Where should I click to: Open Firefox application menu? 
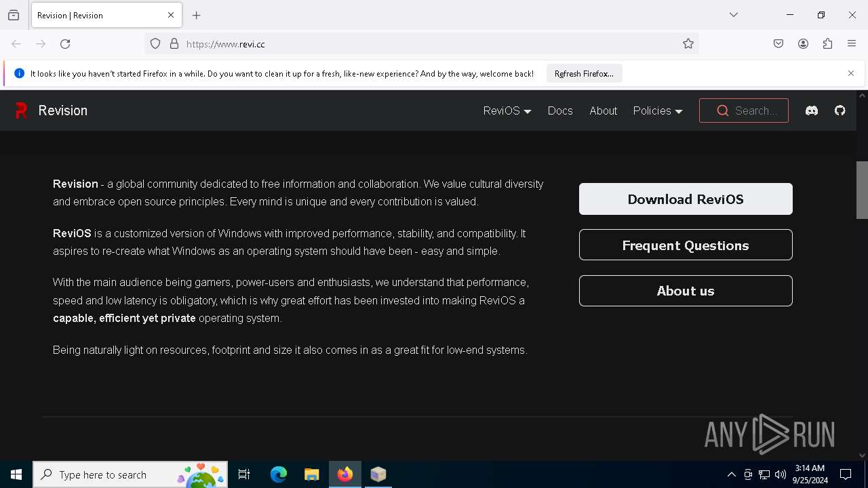[x=852, y=44]
